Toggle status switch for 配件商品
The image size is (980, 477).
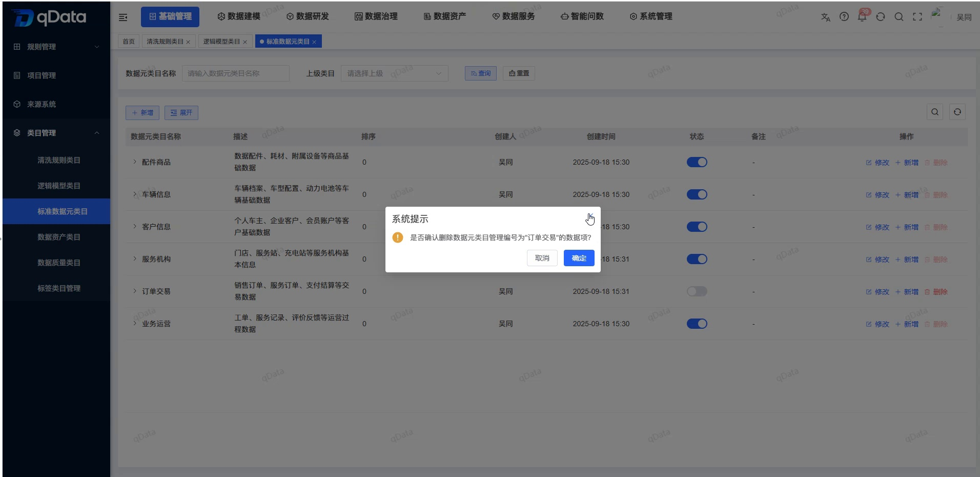click(x=697, y=162)
